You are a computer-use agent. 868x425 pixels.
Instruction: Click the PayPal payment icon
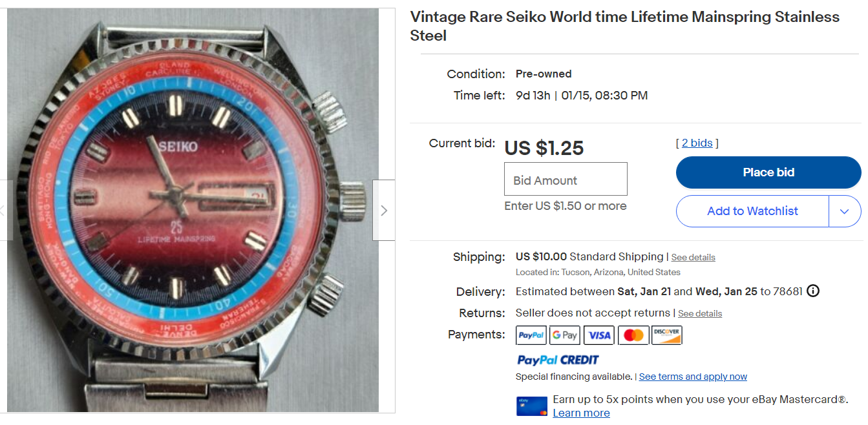click(531, 335)
